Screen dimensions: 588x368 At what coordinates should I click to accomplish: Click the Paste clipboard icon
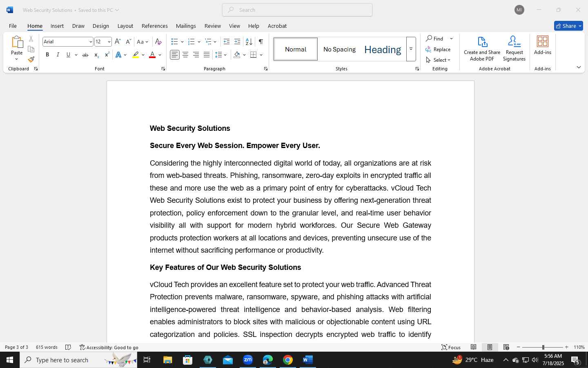pyautogui.click(x=17, y=42)
